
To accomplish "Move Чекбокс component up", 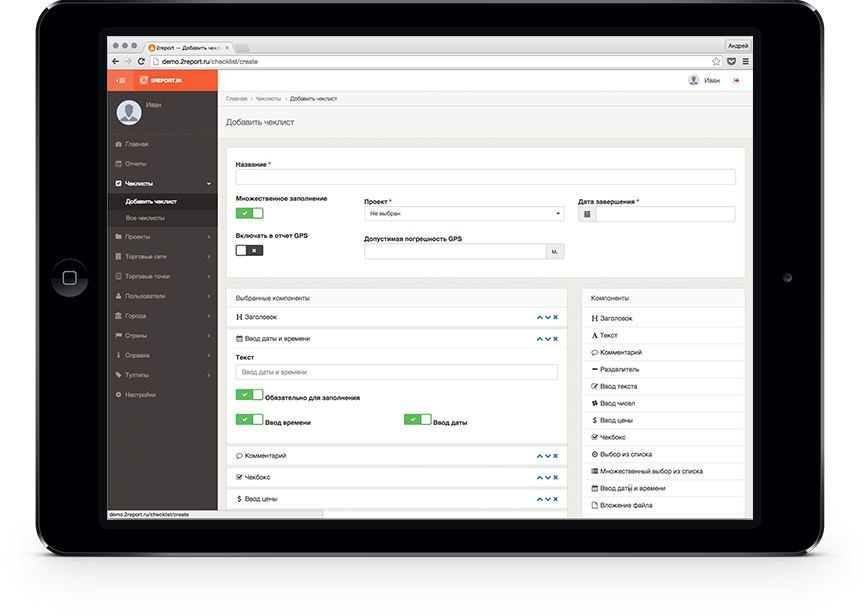I will 539,477.
